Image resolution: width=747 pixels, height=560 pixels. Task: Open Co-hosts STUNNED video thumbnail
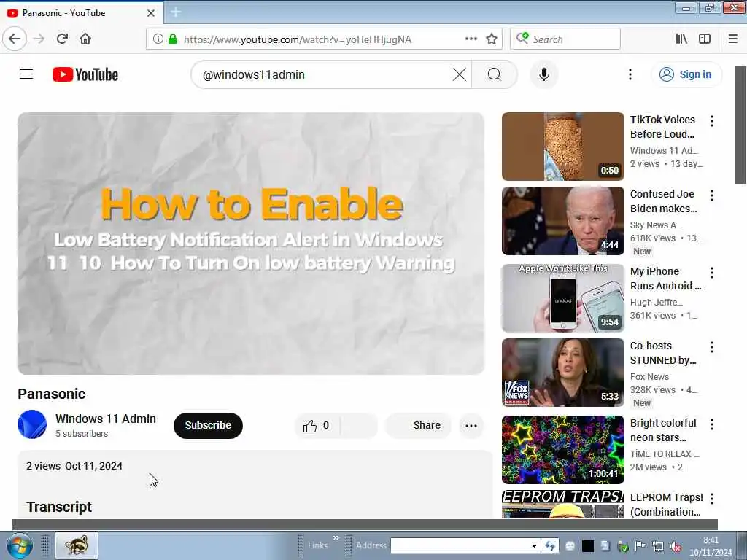pyautogui.click(x=562, y=373)
